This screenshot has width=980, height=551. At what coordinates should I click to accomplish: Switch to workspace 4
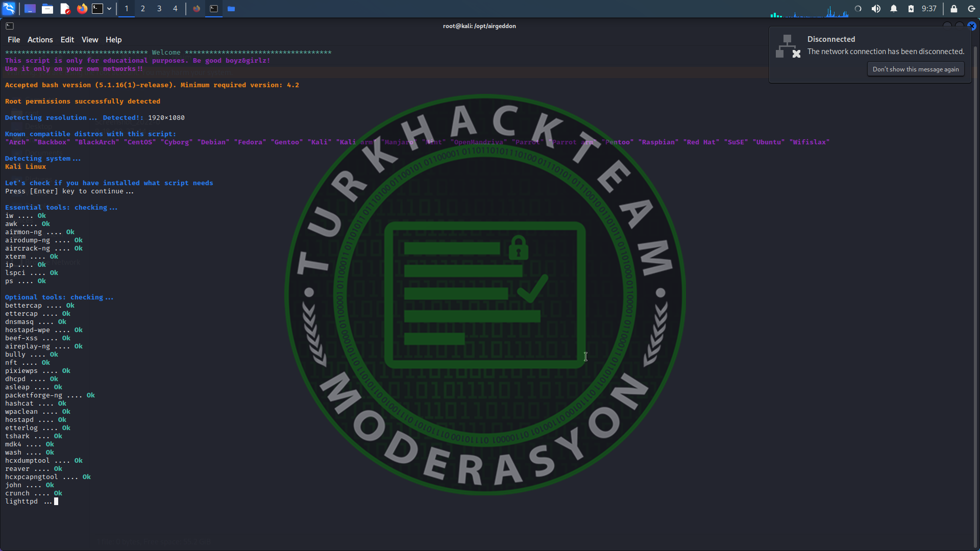(175, 9)
